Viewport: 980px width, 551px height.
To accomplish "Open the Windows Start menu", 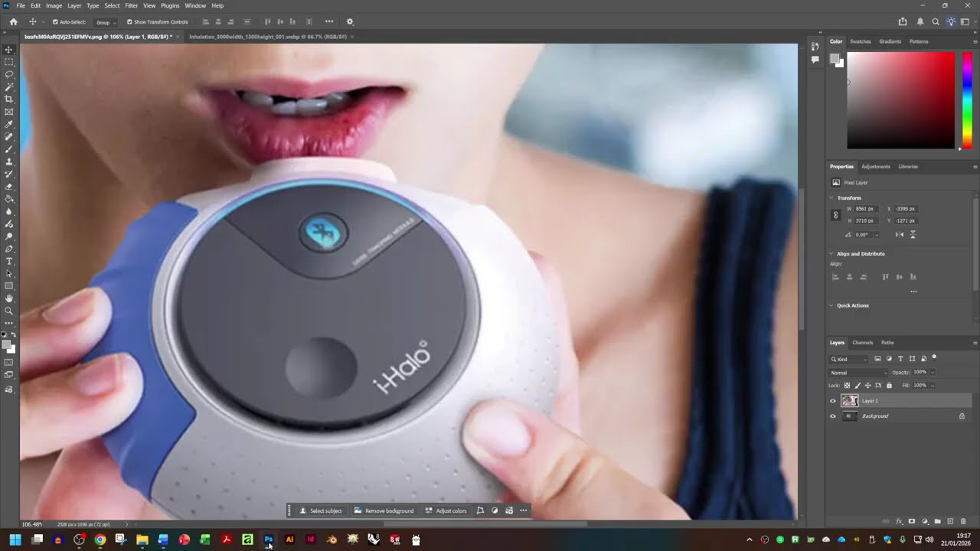I will (x=15, y=540).
